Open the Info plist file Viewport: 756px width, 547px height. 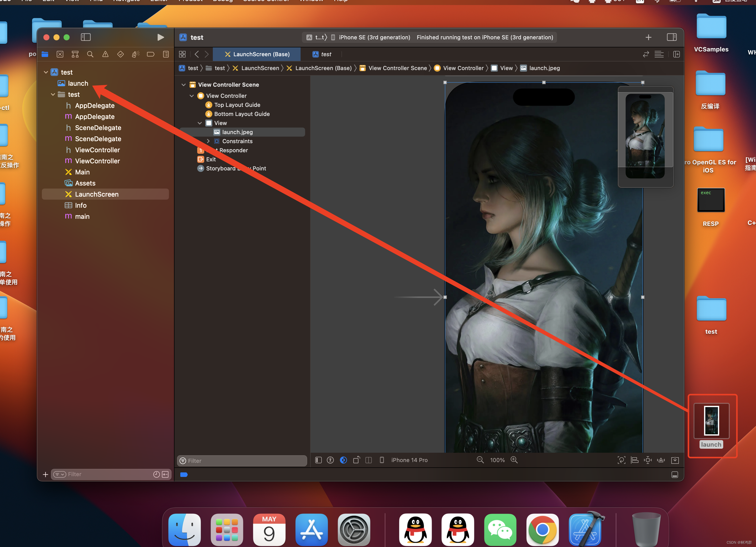[80, 205]
